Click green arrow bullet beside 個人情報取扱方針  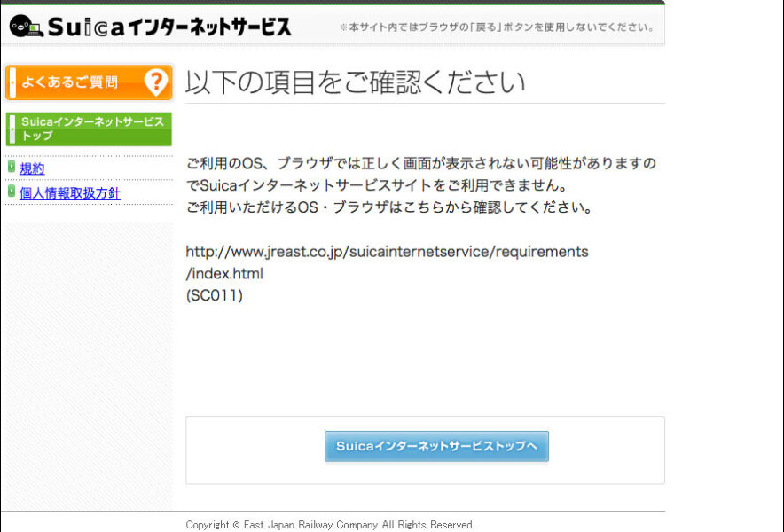[12, 191]
